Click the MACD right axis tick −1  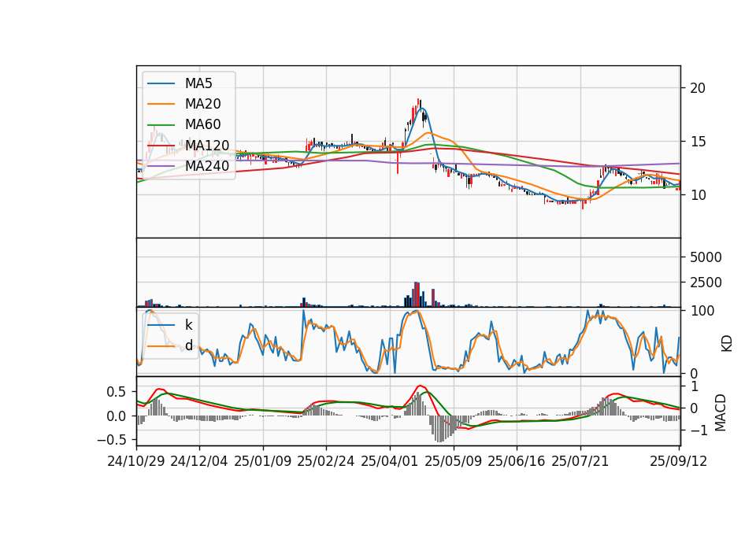click(x=699, y=430)
